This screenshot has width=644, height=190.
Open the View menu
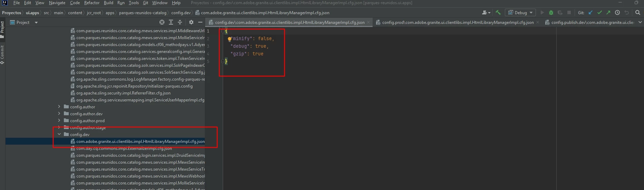[x=40, y=3]
